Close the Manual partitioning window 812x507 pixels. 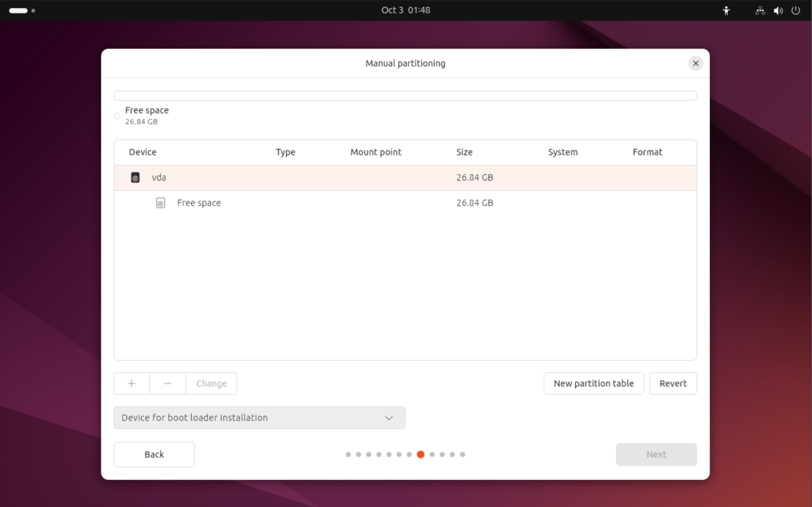click(695, 63)
